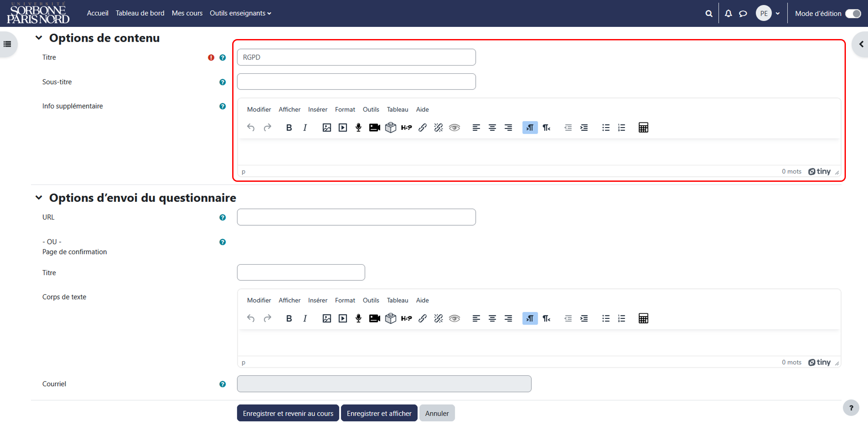This screenshot has height=430, width=868.
Task: Open Insérer menu in Corps de texte editor
Action: click(318, 300)
